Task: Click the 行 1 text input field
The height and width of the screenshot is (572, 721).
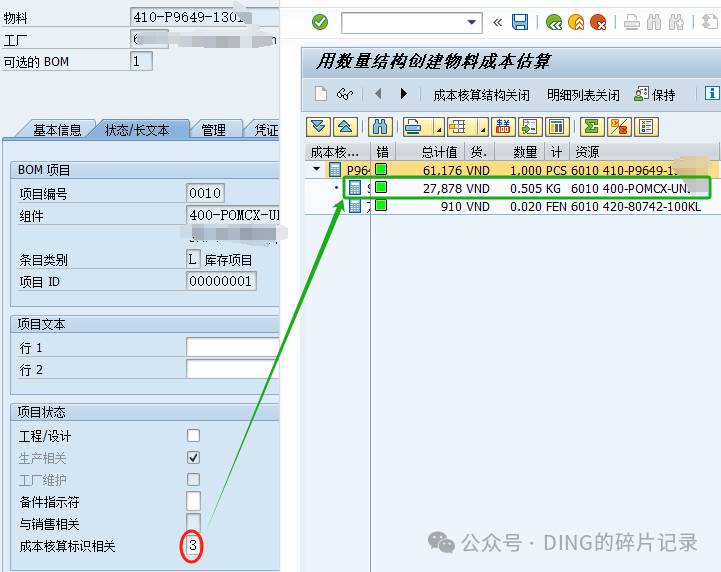Action: 233,347
